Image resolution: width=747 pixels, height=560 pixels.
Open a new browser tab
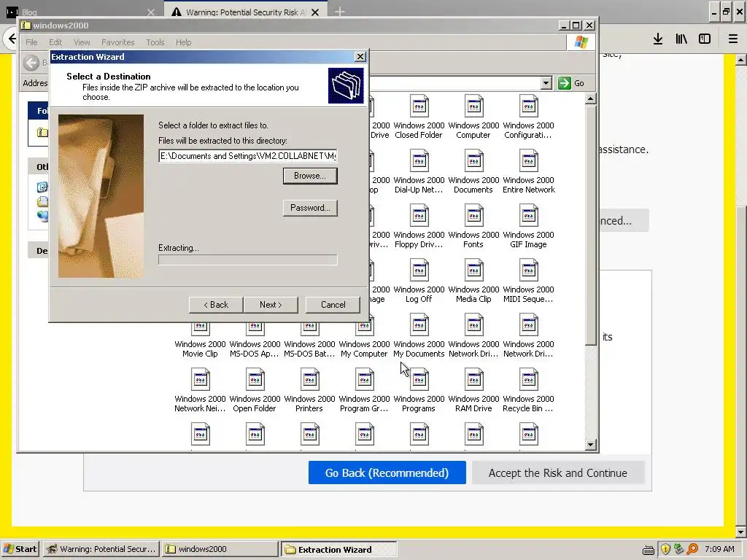pos(339,12)
